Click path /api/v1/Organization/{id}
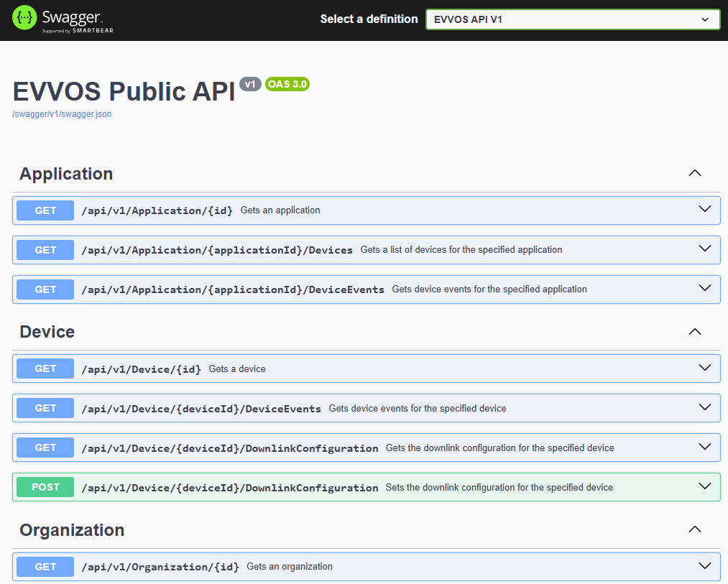The height and width of the screenshot is (584, 728). coord(160,567)
